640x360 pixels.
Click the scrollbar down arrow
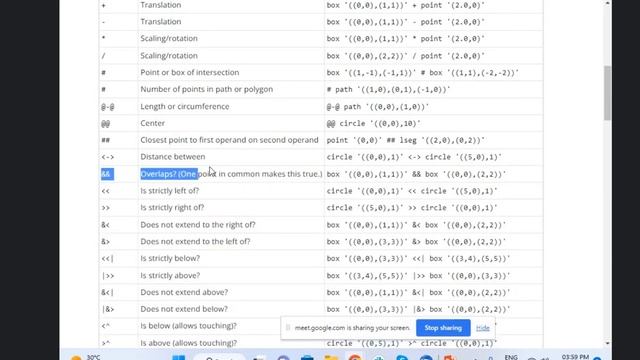[608, 343]
